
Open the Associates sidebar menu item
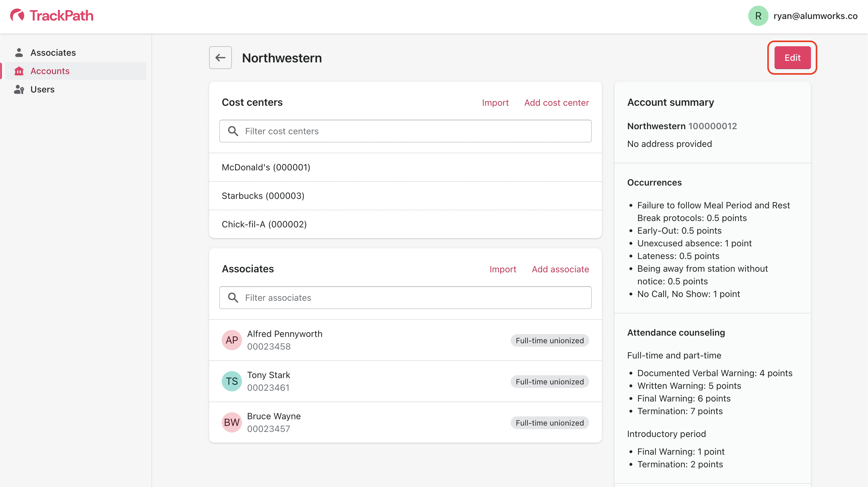point(53,53)
